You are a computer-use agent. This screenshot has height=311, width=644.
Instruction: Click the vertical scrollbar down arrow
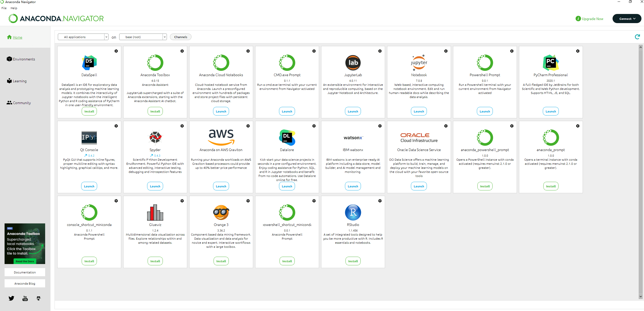(641, 296)
